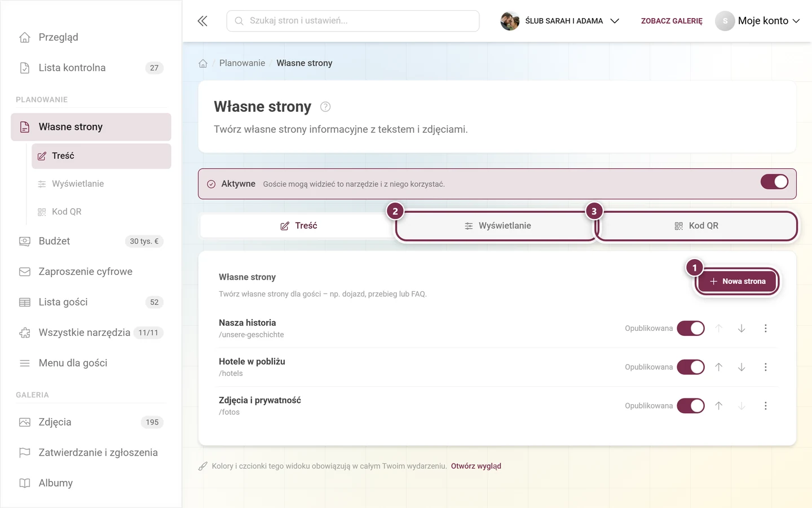Create a page with Nowa strona button
The height and width of the screenshot is (508, 812).
[x=737, y=281]
